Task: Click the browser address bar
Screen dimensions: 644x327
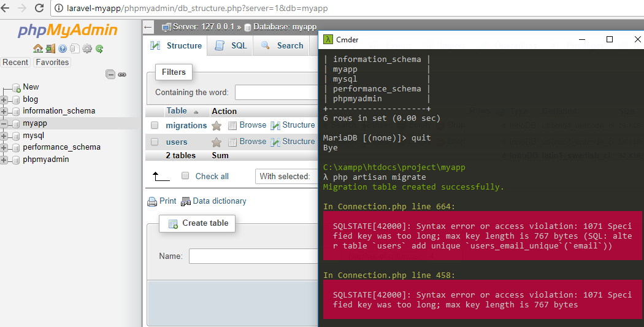Action: 347,8
